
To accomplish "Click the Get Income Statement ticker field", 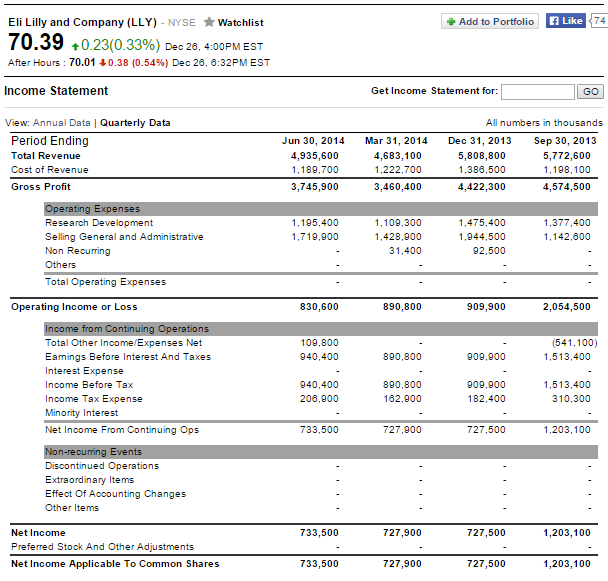I will 537,91.
